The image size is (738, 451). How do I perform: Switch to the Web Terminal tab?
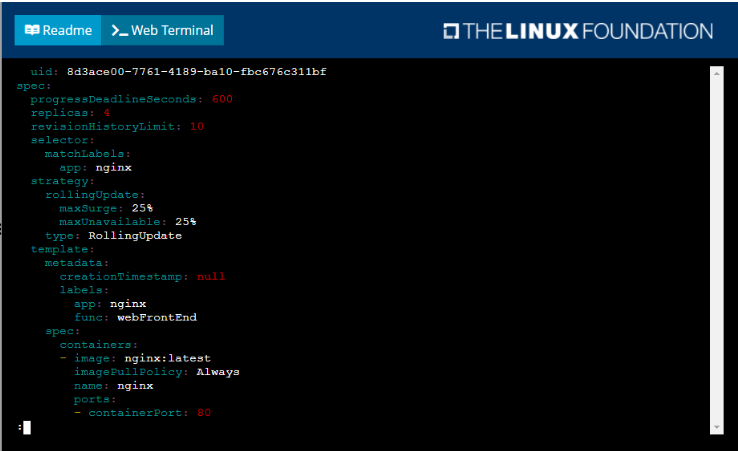(x=162, y=30)
